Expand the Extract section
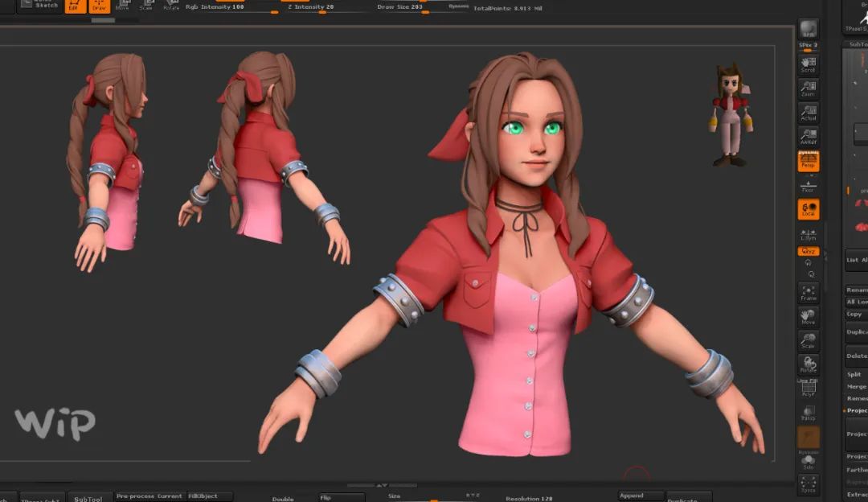Viewport: 868px width, 502px height. coord(856,494)
